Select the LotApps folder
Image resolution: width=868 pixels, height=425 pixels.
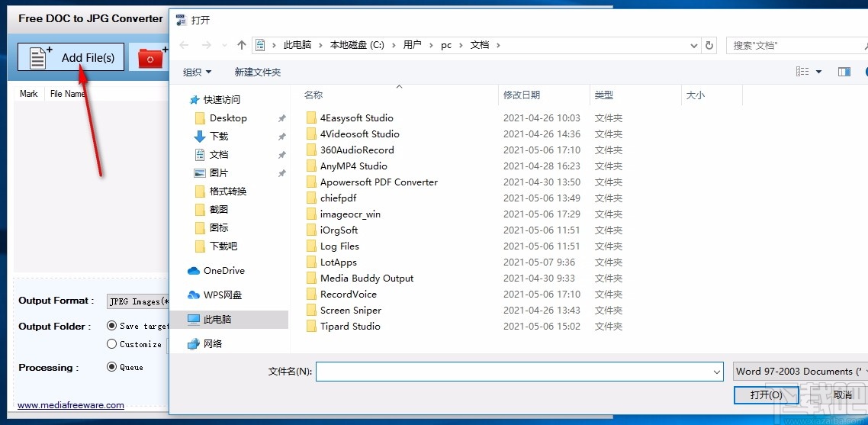(338, 262)
